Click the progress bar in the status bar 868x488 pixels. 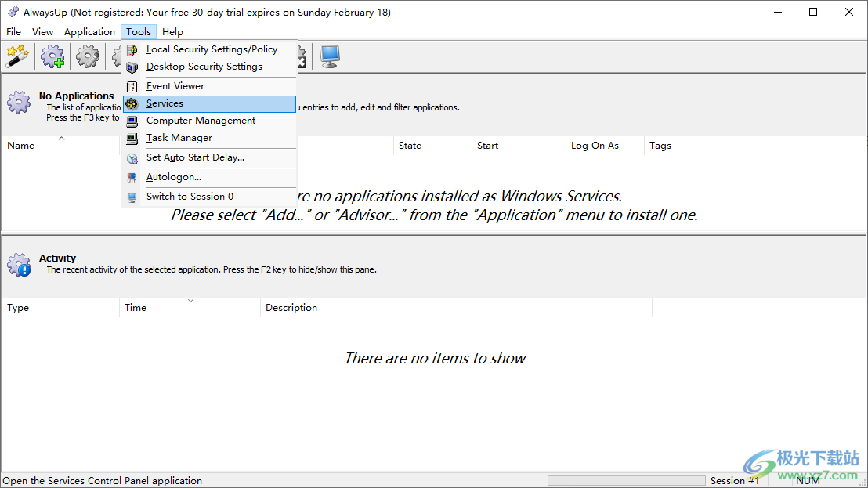(x=625, y=480)
